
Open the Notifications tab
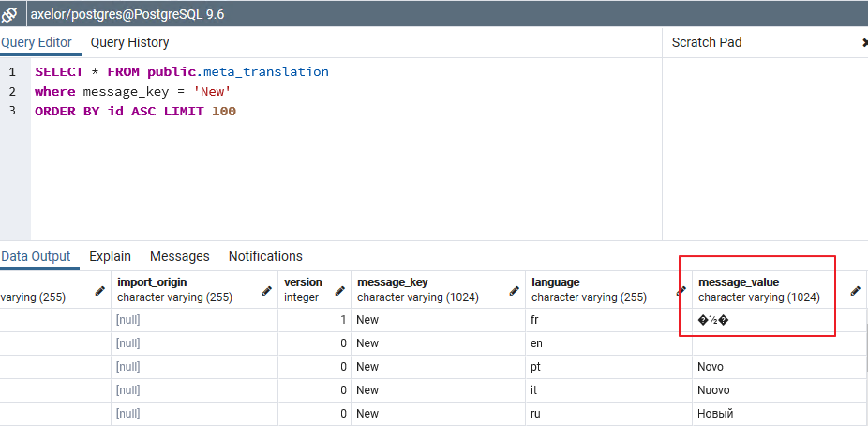265,256
